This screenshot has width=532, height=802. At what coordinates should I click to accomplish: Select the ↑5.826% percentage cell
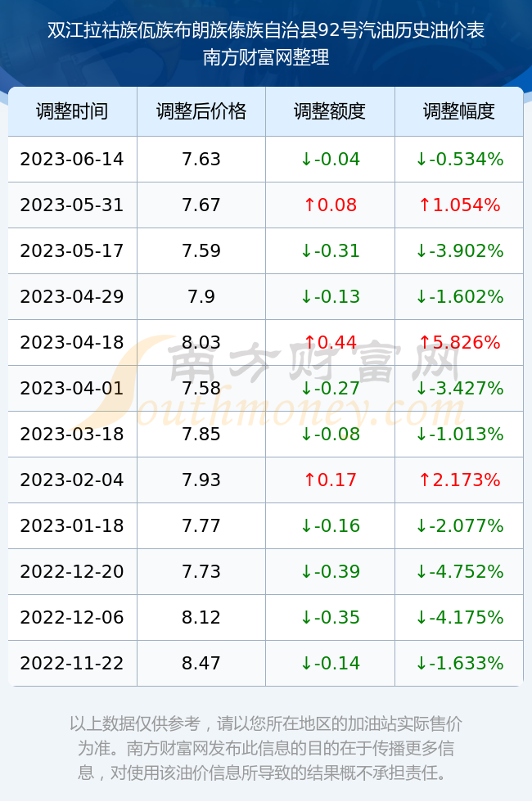(459, 342)
